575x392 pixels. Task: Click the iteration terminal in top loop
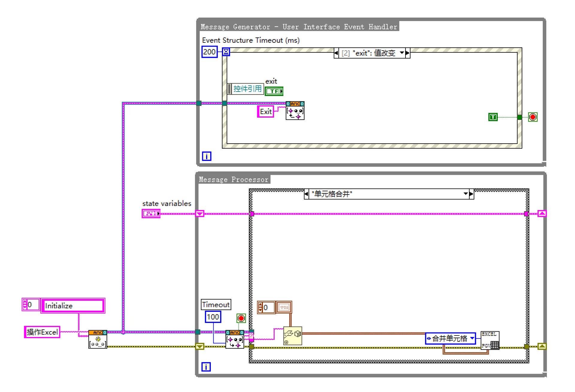click(206, 156)
